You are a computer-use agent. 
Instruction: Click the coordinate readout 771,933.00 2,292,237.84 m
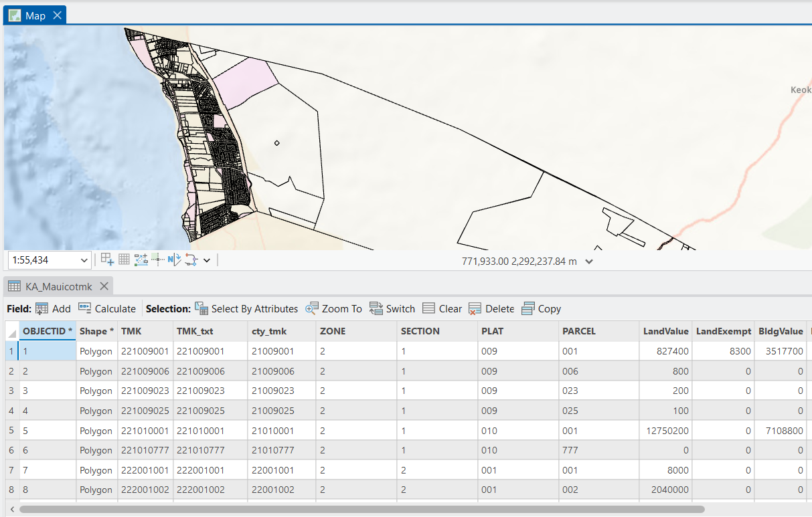click(x=519, y=262)
